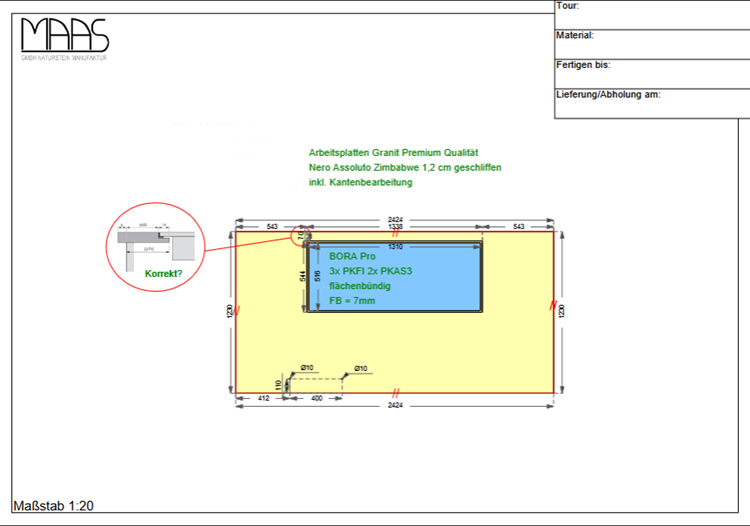750x526 pixels.
Task: Click the 'Lieferung/Abholung am:' header field
Action: (x=652, y=104)
